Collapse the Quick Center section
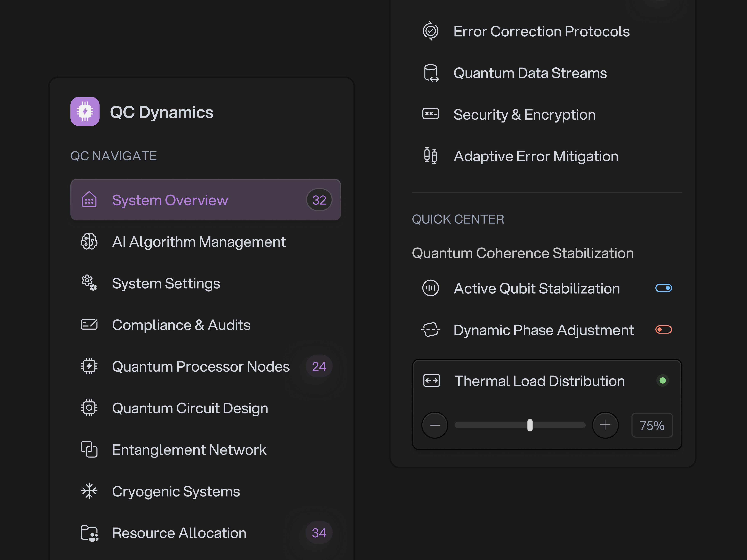The width and height of the screenshot is (747, 560). 458,219
